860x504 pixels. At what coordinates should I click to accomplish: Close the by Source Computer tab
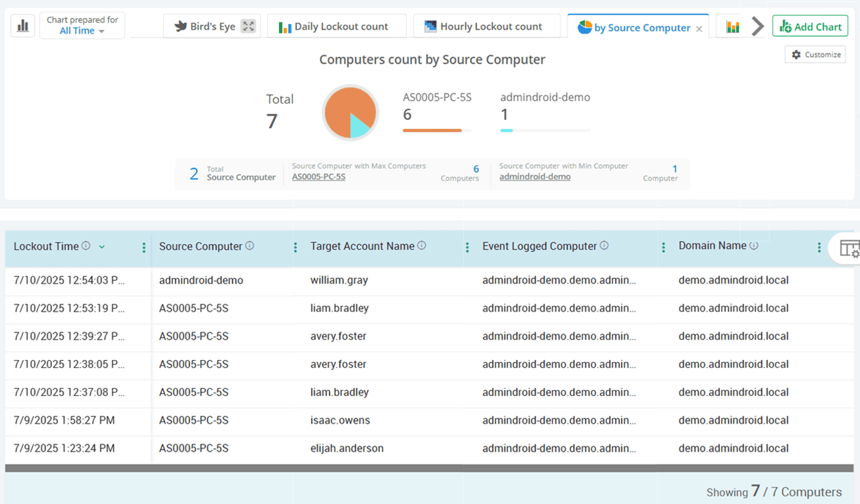pos(699,29)
